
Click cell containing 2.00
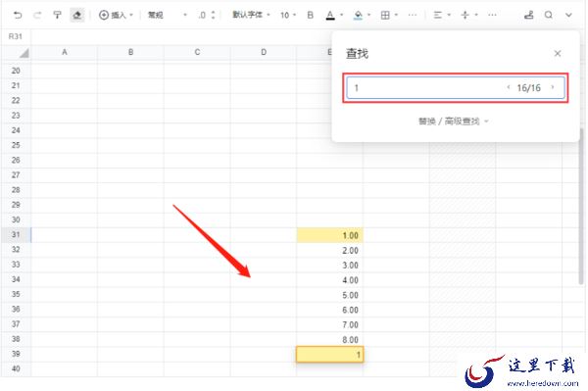[x=329, y=250]
